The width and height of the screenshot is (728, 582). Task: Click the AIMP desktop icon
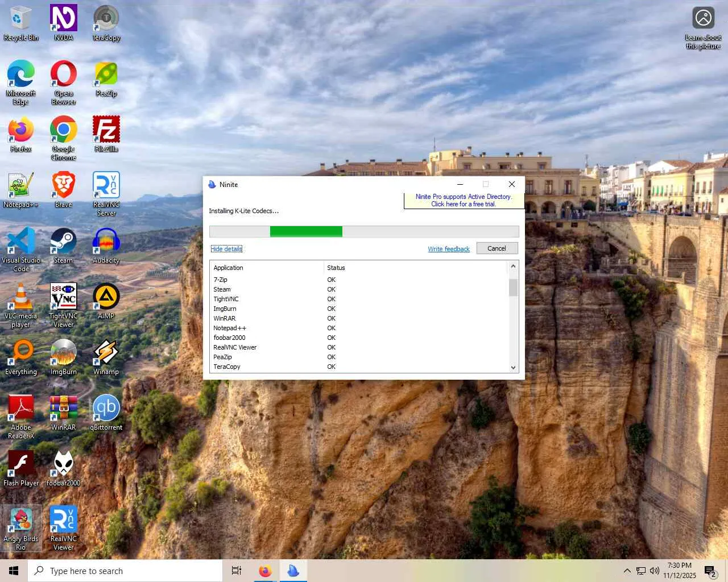(106, 302)
